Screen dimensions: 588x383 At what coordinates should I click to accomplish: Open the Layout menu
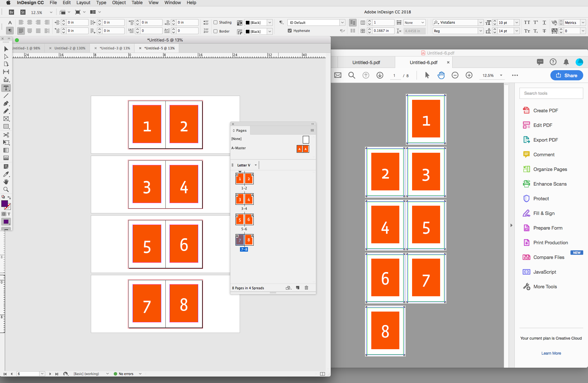click(83, 3)
